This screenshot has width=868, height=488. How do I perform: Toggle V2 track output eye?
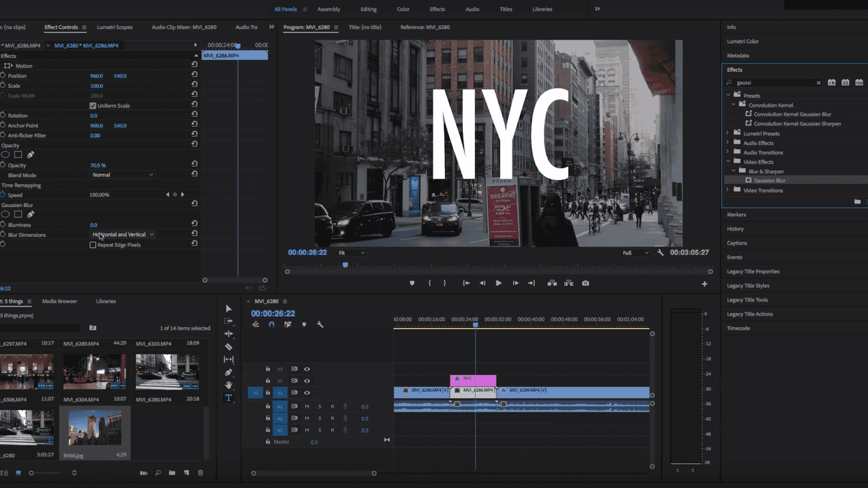307,381
